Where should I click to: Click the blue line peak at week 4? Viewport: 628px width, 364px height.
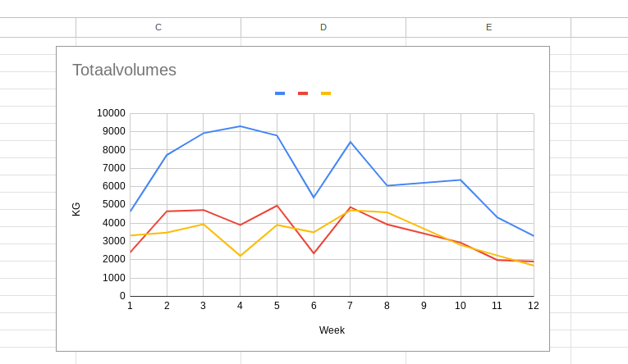[x=240, y=126]
